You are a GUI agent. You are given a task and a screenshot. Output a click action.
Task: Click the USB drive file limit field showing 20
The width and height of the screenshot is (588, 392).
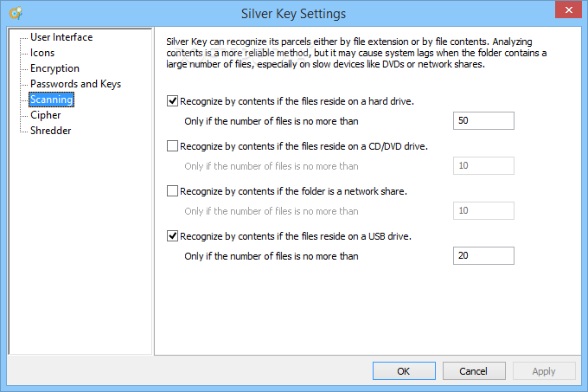[483, 256]
